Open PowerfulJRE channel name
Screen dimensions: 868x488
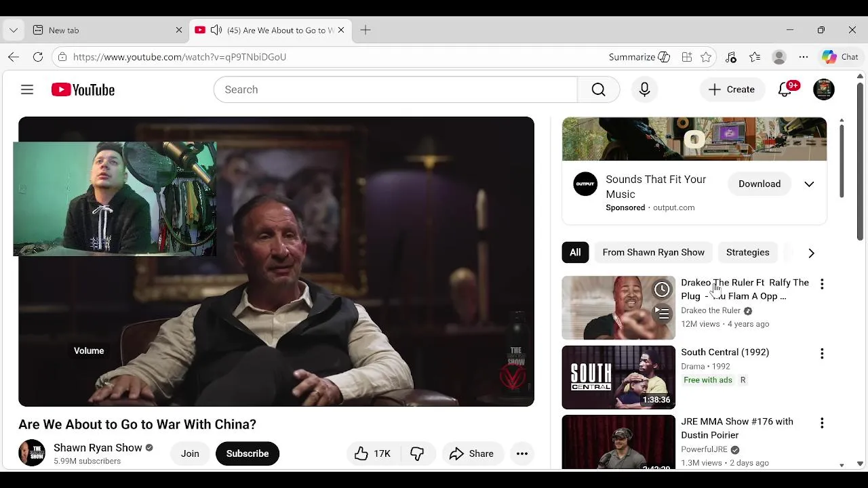coord(704,449)
